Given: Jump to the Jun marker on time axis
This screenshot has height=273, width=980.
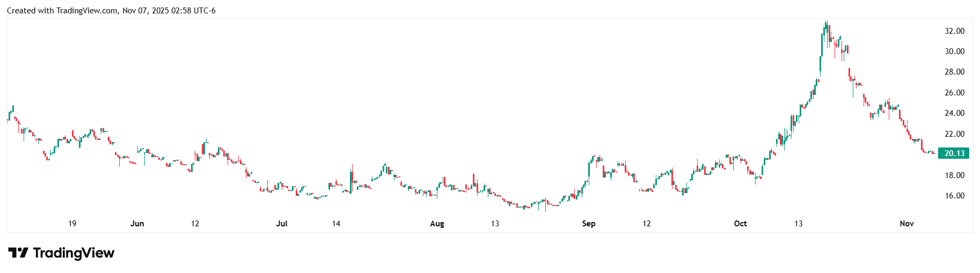Looking at the screenshot, I should tap(137, 224).
